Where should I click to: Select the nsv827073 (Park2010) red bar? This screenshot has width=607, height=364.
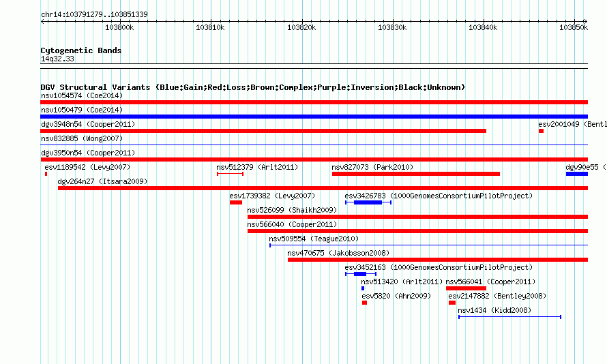coord(416,174)
